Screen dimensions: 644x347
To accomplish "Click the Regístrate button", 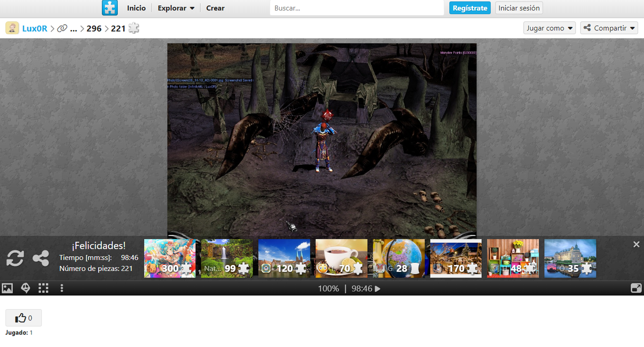I will (x=470, y=8).
